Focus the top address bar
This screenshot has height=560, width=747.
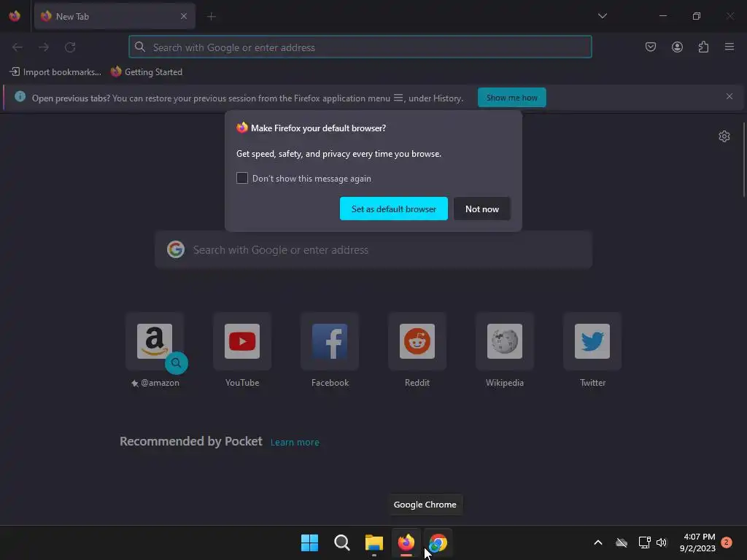(x=360, y=47)
